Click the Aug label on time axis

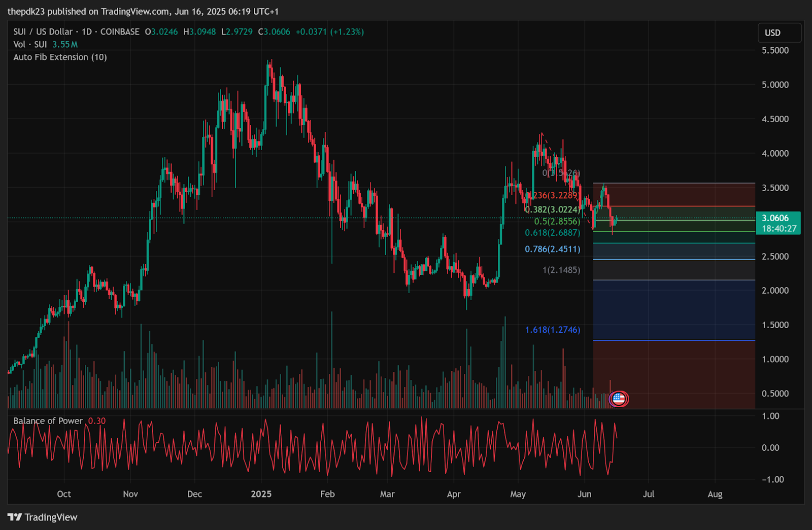715,494
